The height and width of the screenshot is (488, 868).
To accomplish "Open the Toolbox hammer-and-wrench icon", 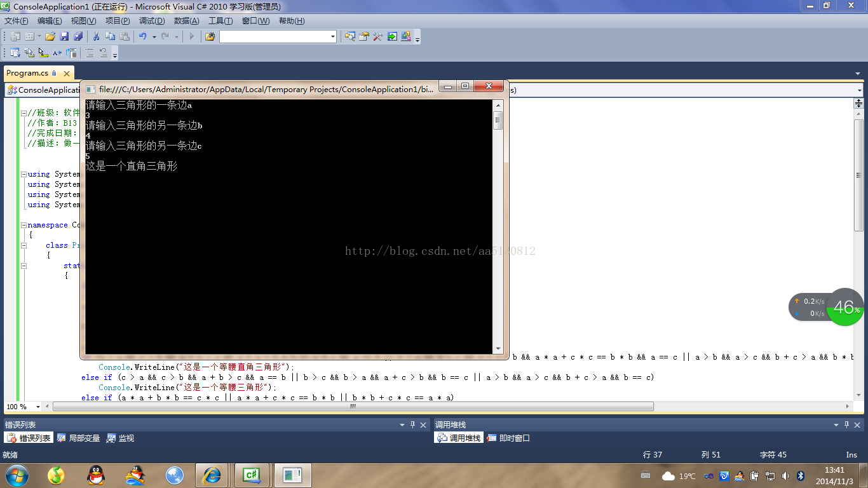I will click(378, 37).
